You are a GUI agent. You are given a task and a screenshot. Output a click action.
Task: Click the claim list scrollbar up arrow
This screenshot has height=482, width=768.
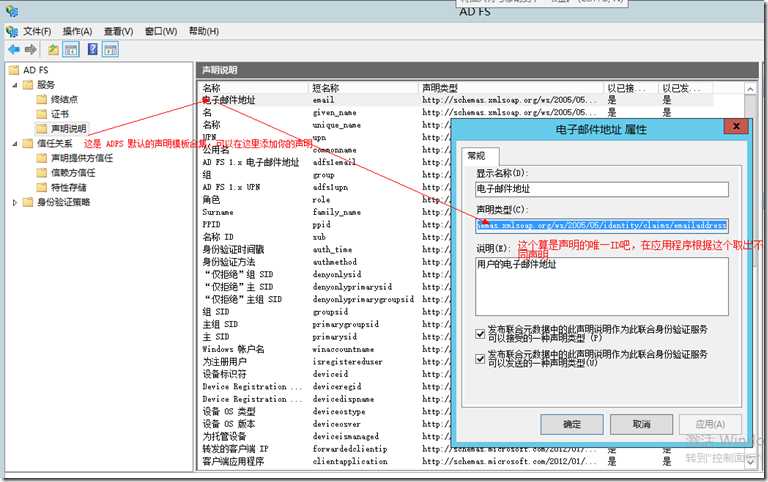pyautogui.click(x=750, y=89)
